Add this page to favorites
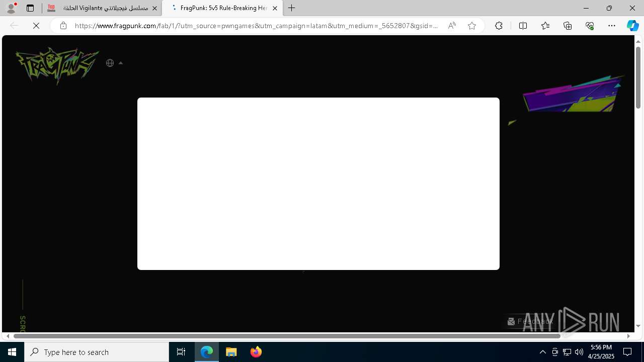This screenshot has width=644, height=362. 472,26
